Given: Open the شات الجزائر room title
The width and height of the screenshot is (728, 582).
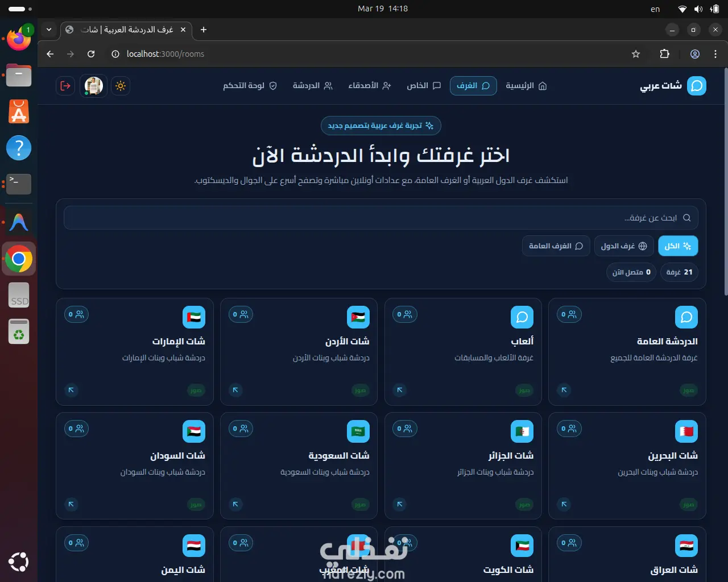Looking at the screenshot, I should click(x=511, y=455).
